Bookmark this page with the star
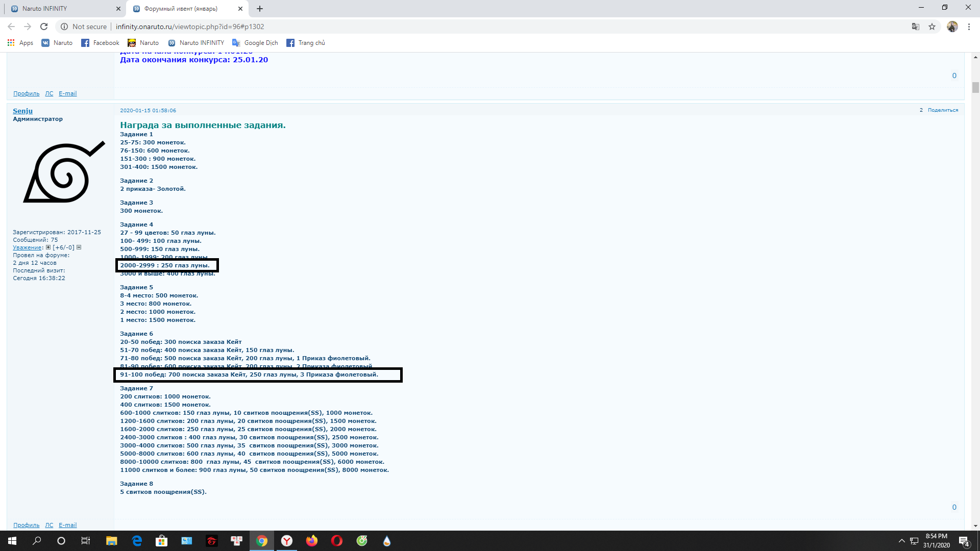The height and width of the screenshot is (551, 980). click(x=932, y=27)
